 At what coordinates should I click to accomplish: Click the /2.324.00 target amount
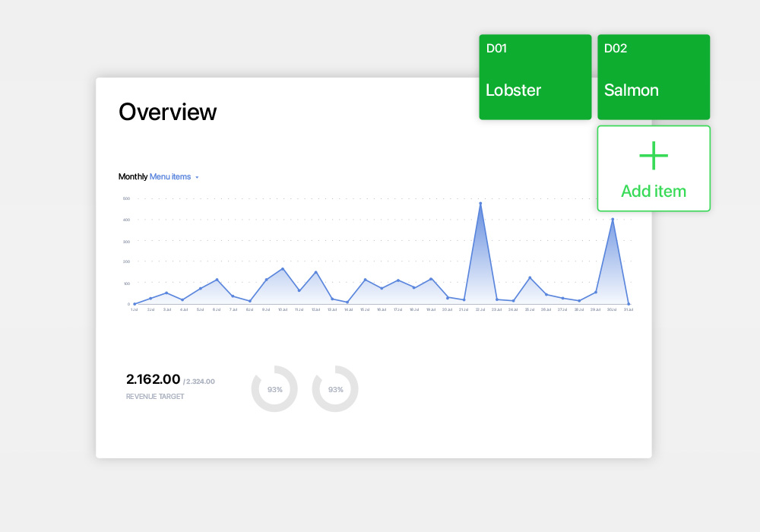point(198,382)
